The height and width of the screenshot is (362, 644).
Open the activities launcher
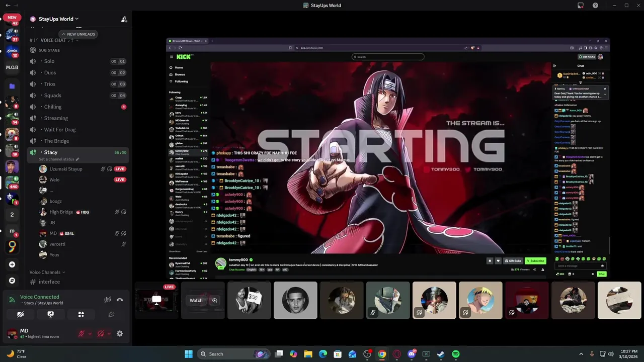[81, 314]
